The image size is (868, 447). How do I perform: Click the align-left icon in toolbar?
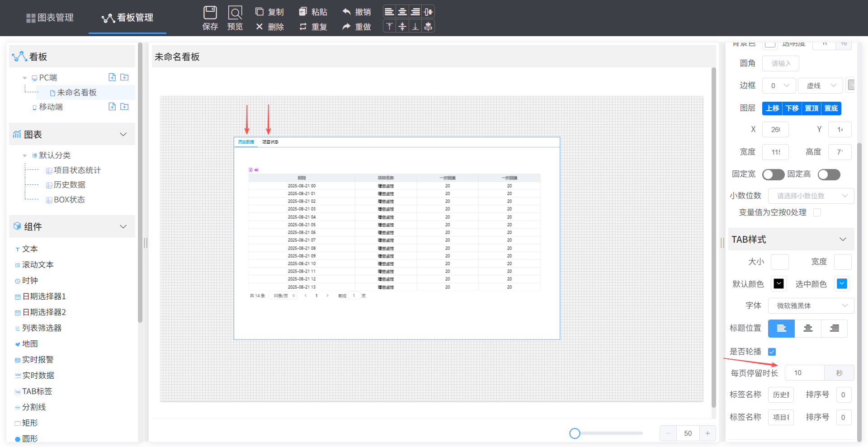tap(389, 12)
